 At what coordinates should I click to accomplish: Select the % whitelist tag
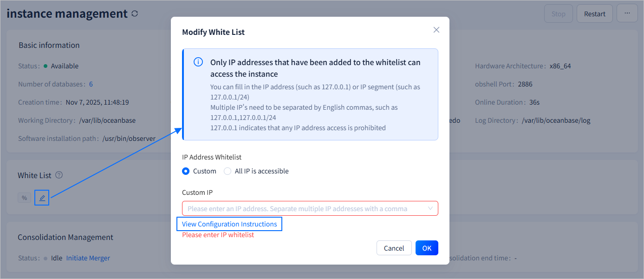click(x=24, y=197)
